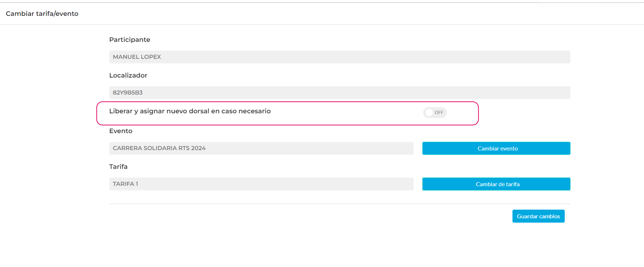644x267 pixels.
Task: Click the Cambiar de tarifa button
Action: click(x=496, y=184)
